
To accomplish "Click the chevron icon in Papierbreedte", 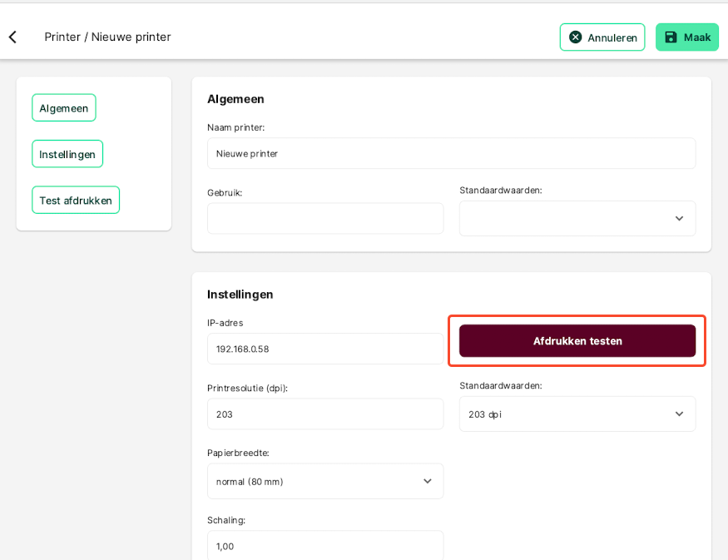I will click(428, 481).
